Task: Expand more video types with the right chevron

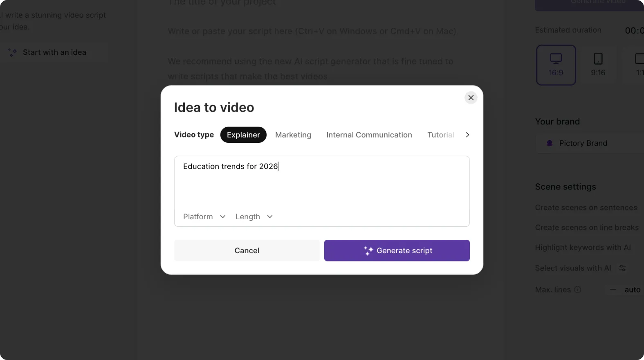Action: [x=467, y=135]
